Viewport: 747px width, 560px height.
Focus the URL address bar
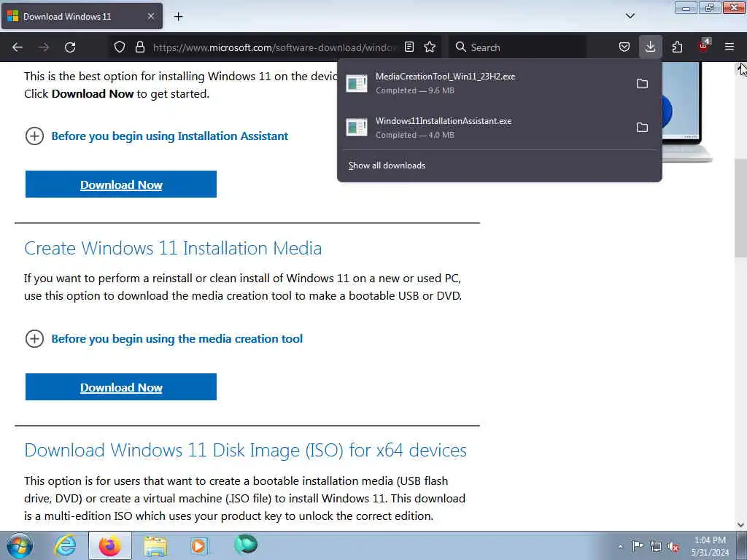coord(274,47)
